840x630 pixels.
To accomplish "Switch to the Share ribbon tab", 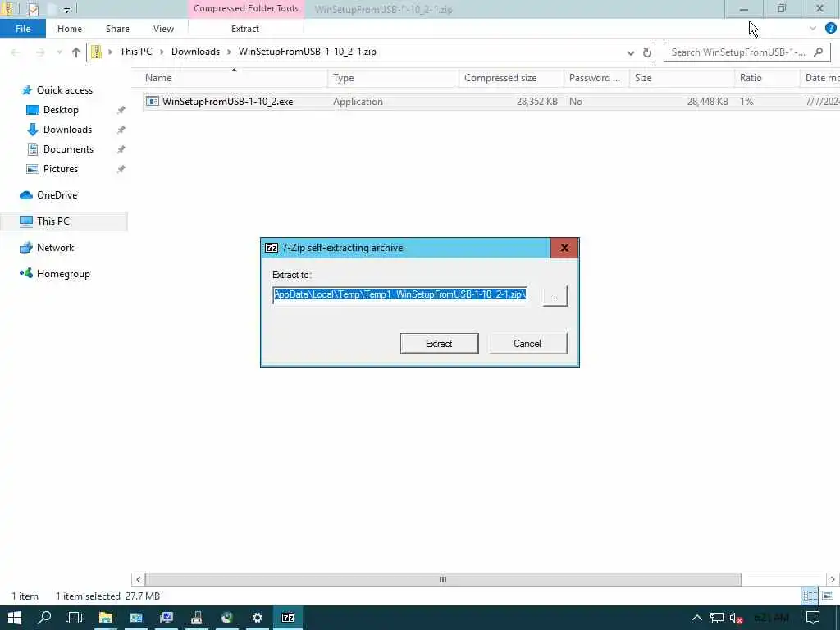I will (117, 29).
